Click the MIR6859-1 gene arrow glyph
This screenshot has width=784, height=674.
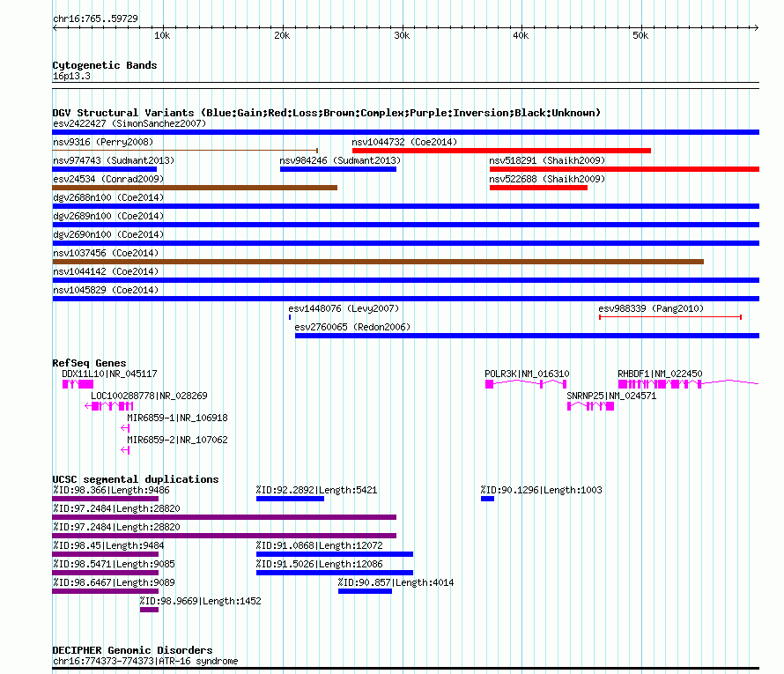coord(125,428)
